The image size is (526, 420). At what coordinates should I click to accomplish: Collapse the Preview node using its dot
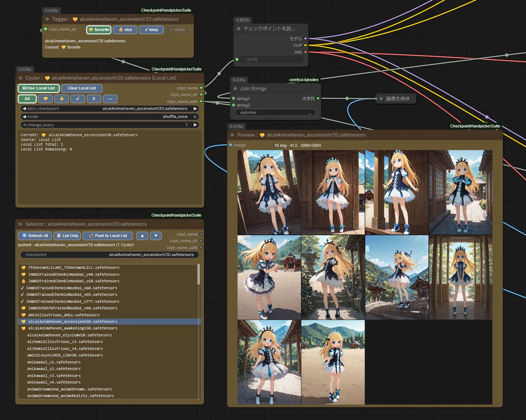[x=232, y=135]
